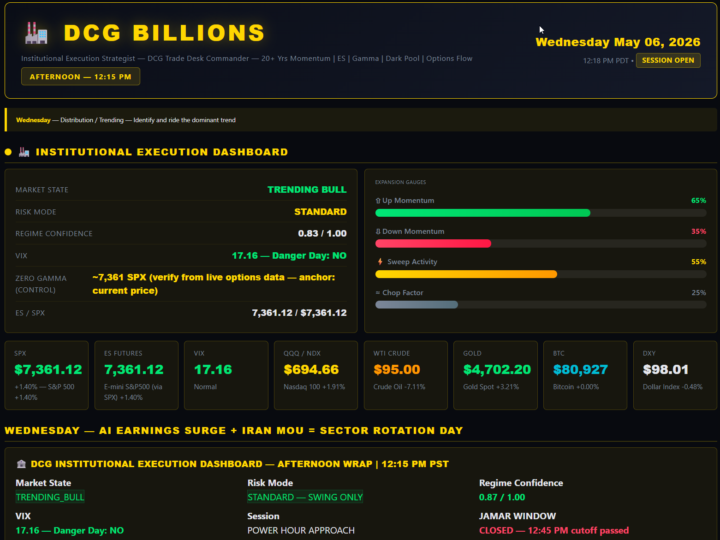Click the SESSION OPEN badge
720x540 pixels.
coord(668,60)
